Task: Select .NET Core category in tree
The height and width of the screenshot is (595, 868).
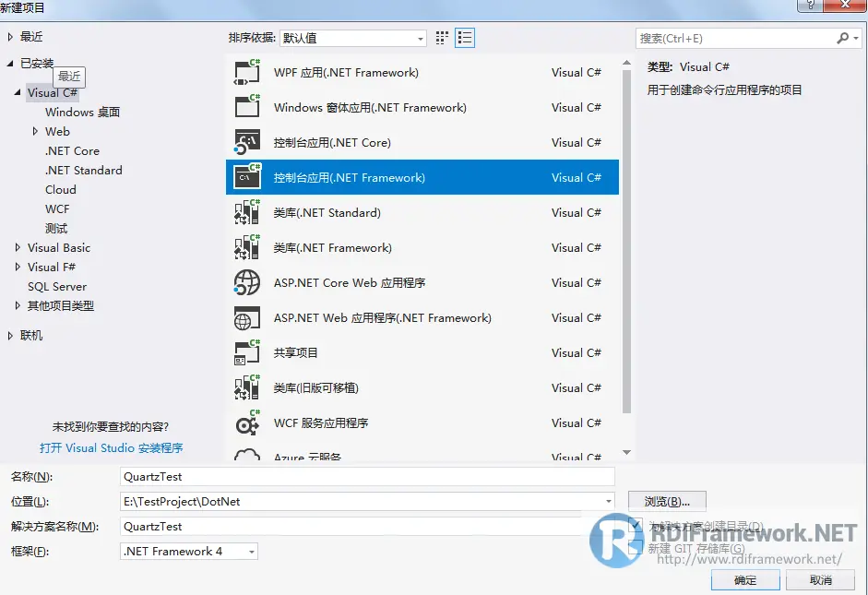Action: (x=73, y=150)
